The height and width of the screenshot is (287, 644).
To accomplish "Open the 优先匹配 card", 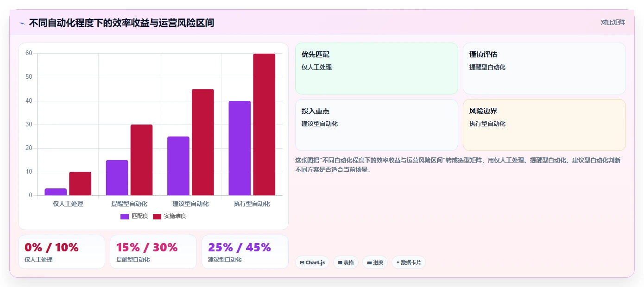I will [377, 69].
